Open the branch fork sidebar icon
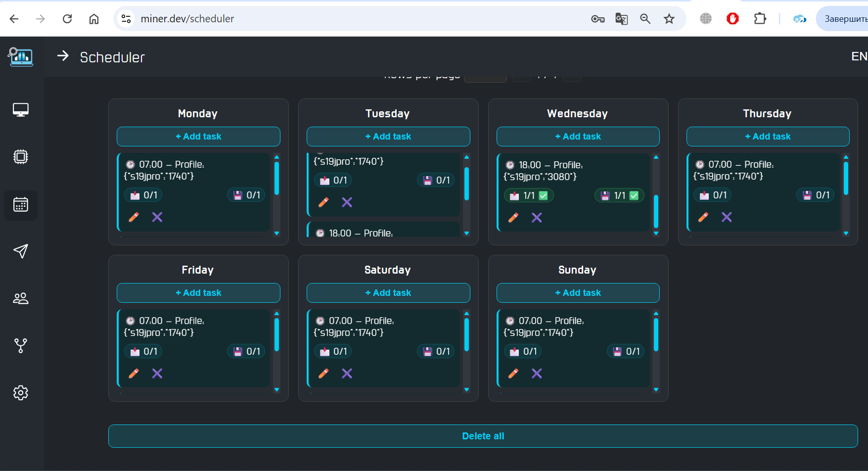Image resolution: width=868 pixels, height=471 pixels. (21, 346)
